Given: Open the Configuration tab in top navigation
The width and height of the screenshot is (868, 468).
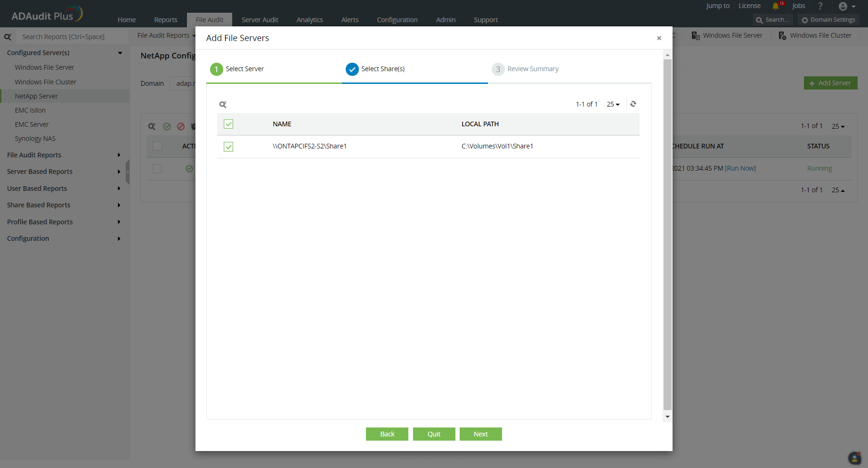Looking at the screenshot, I should [x=397, y=20].
